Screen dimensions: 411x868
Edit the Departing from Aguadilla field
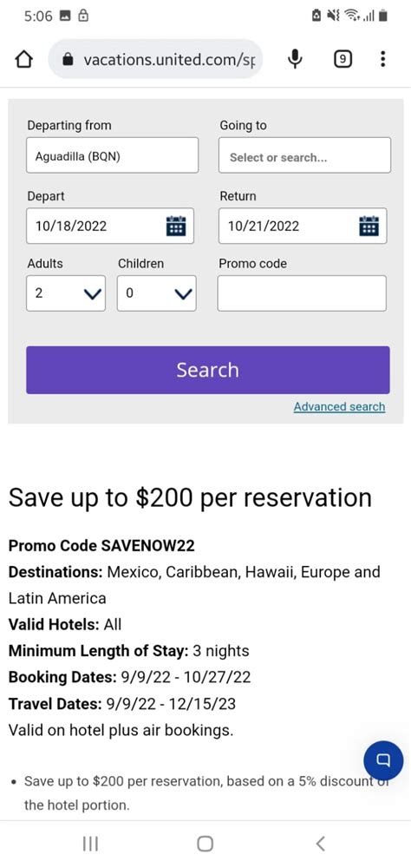113,155
